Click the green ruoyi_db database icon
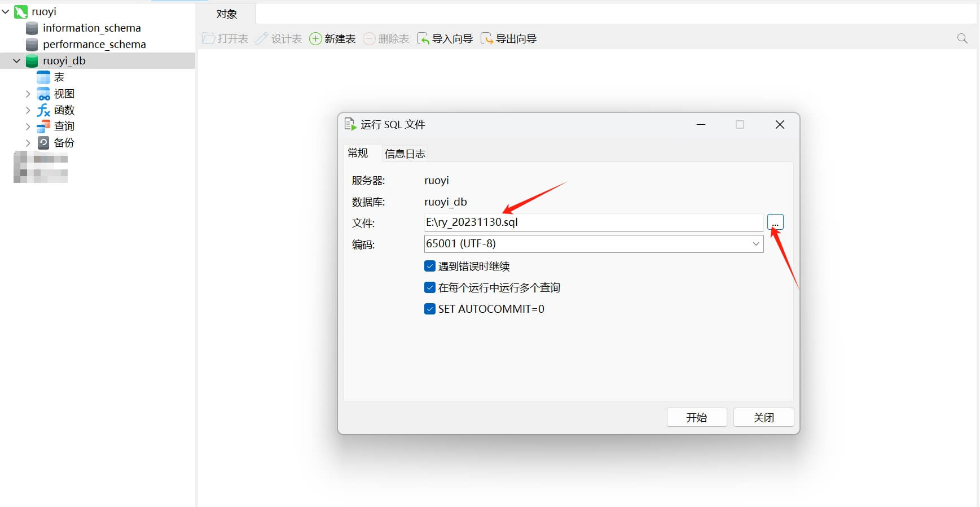The image size is (980, 507). point(32,61)
